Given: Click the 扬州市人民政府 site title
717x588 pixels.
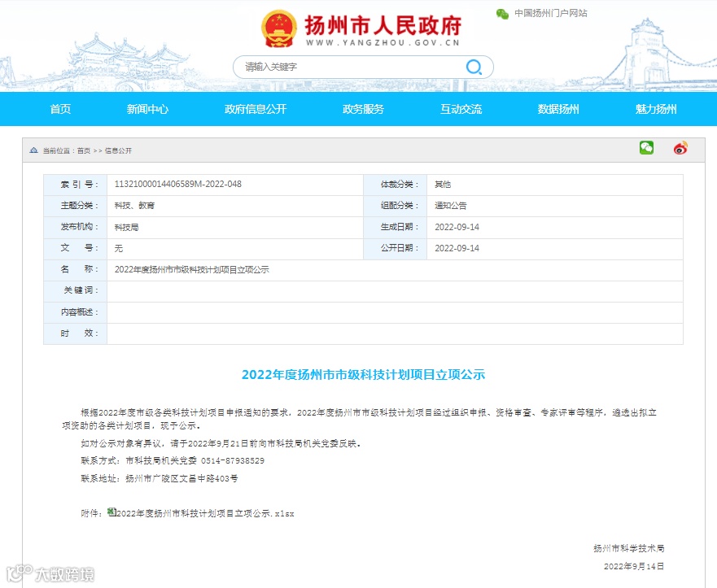Looking at the screenshot, I should [x=383, y=25].
